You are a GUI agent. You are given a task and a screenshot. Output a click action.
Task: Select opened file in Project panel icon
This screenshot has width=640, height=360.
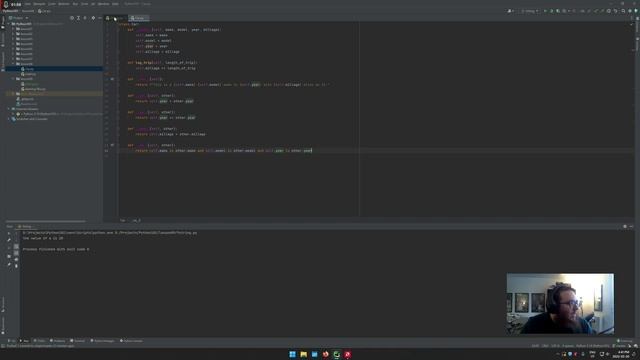click(72, 18)
